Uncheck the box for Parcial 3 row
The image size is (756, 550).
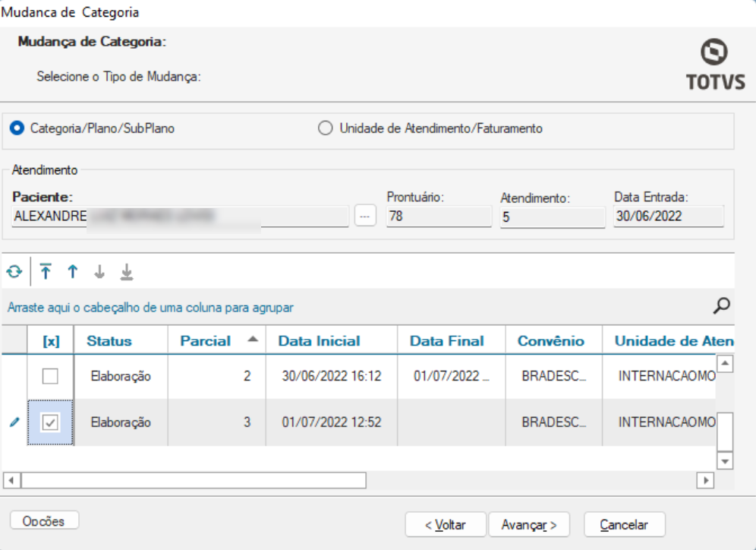click(x=50, y=422)
